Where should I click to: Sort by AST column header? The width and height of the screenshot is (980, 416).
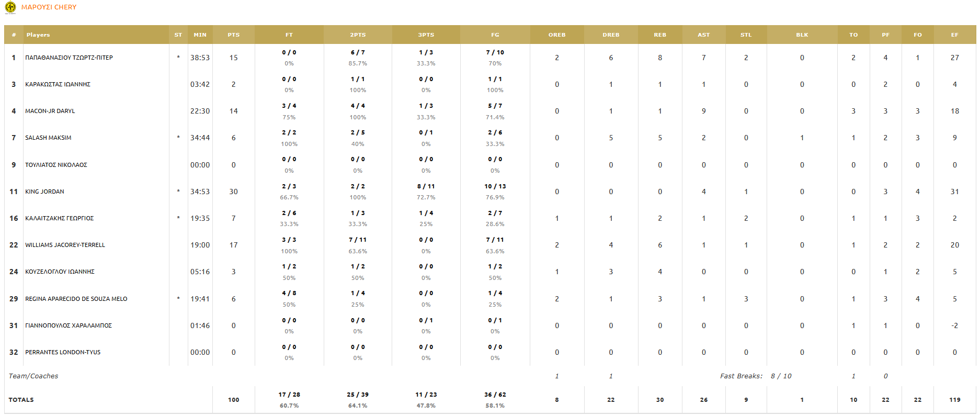coord(703,35)
